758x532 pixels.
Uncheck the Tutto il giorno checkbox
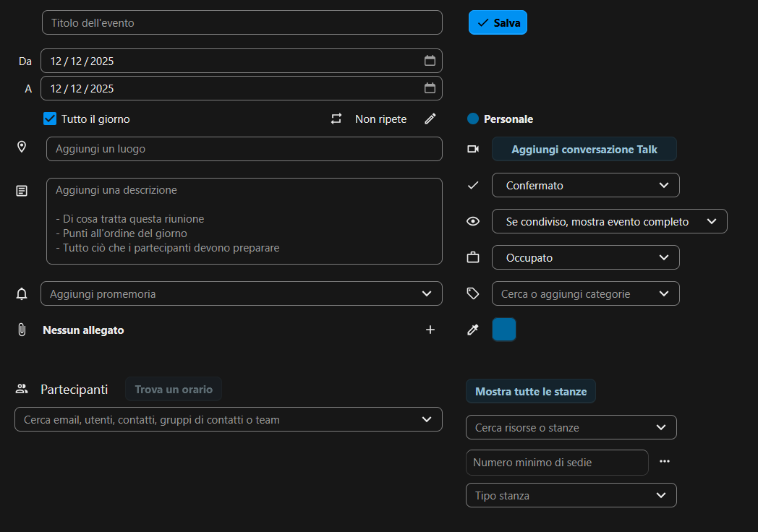[x=50, y=119]
